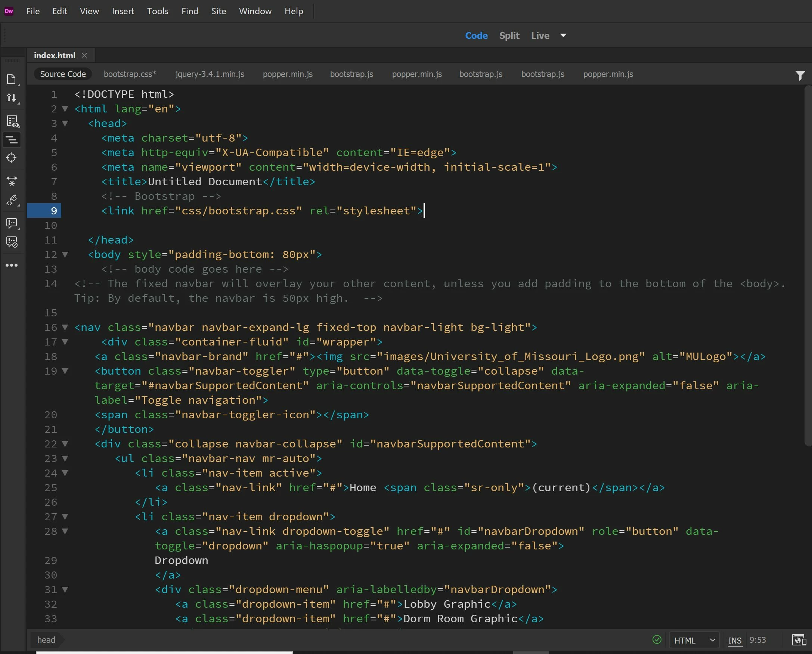Click the File Management arrows icon
This screenshot has height=654, width=812.
(x=11, y=98)
